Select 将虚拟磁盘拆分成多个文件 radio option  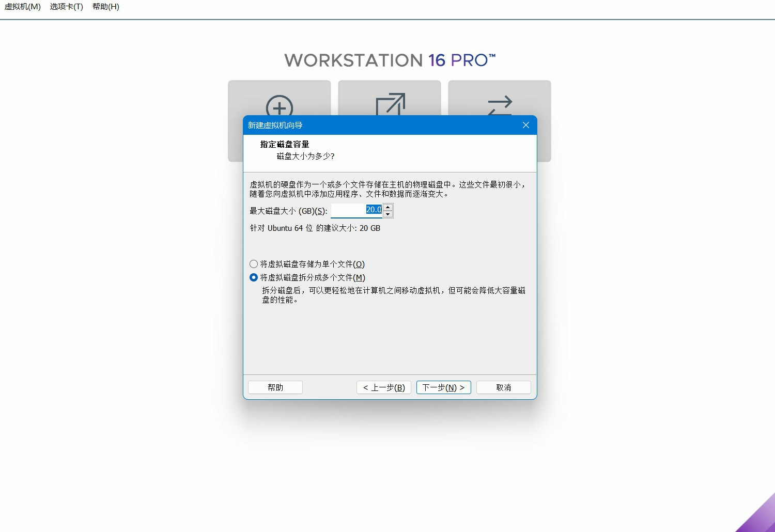pos(254,277)
